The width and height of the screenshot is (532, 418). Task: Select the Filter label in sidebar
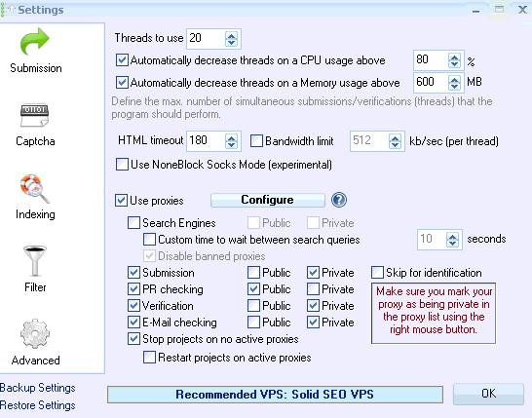pyautogui.click(x=35, y=287)
